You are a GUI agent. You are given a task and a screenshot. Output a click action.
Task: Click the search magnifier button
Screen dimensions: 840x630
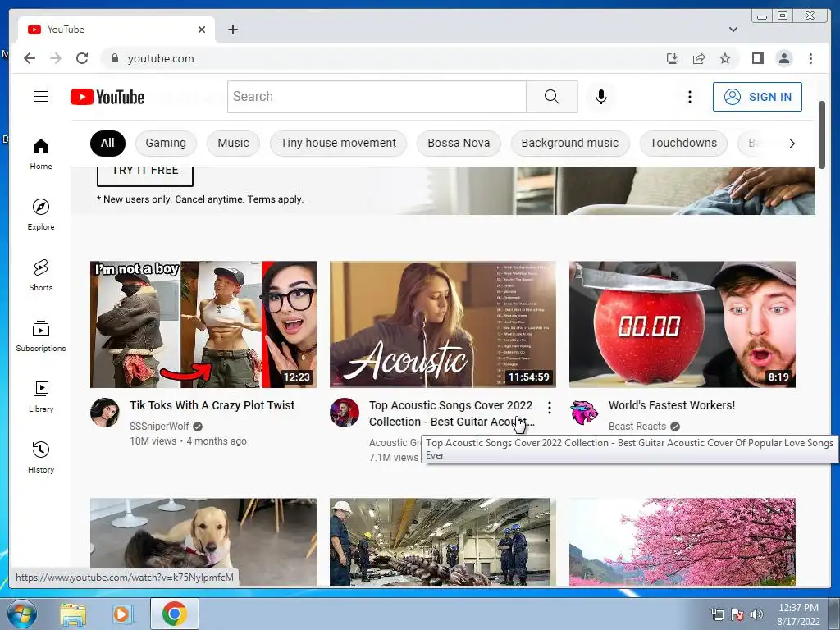click(552, 97)
